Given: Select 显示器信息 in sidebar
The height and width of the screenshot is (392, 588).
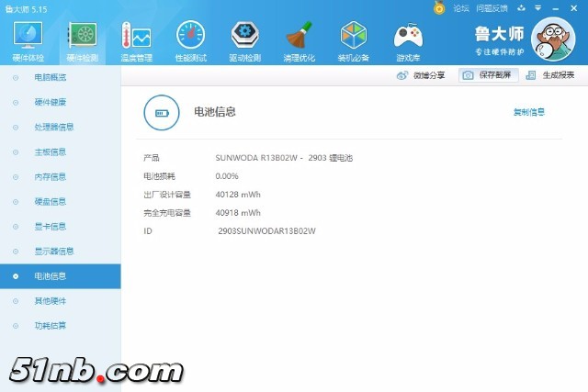Looking at the screenshot, I should coord(61,252).
